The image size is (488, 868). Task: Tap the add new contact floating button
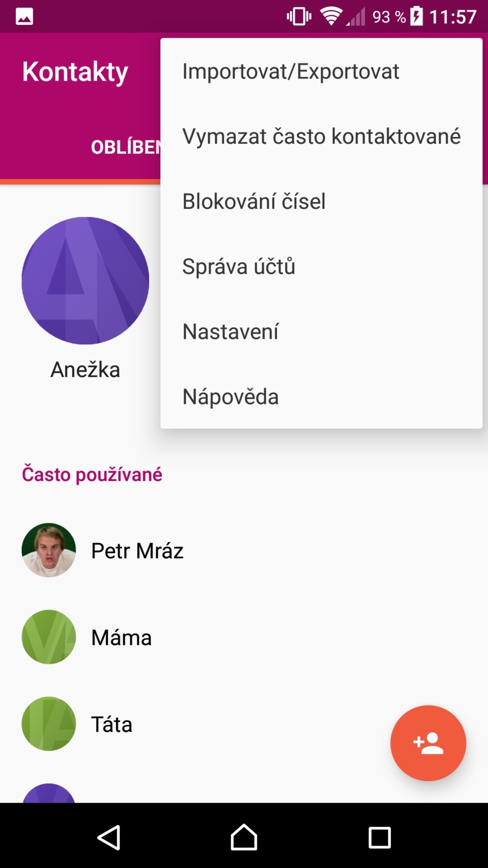428,743
